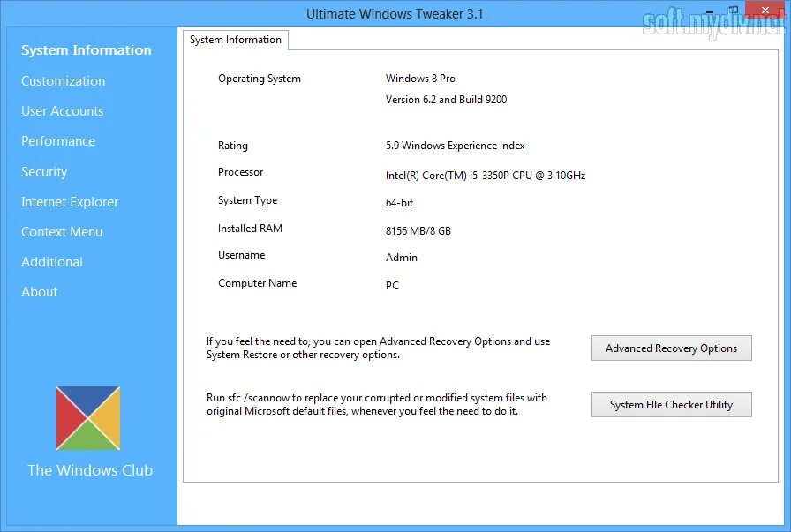The height and width of the screenshot is (532, 791).
Task: Click the Admin username value
Action: pos(402,258)
